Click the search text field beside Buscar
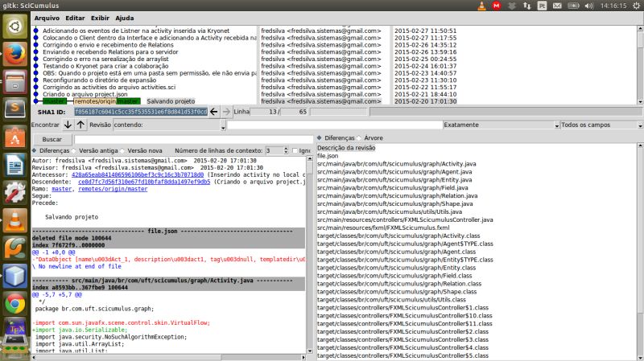 [194, 139]
